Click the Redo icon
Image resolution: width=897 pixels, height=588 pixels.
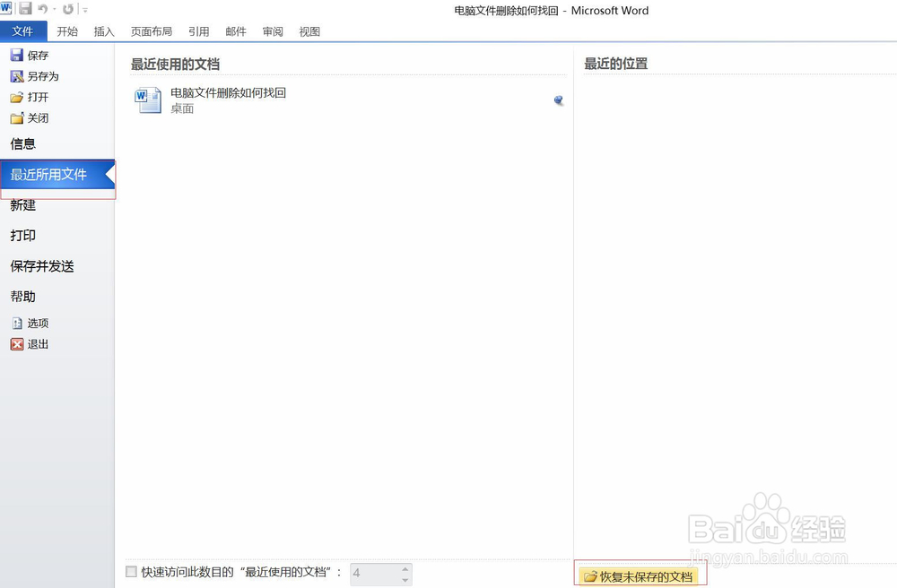pos(68,9)
